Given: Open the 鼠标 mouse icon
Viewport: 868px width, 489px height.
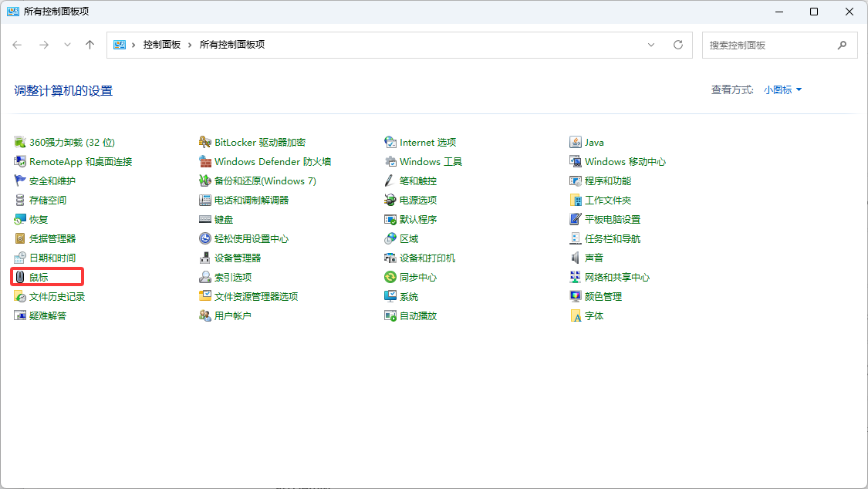Looking at the screenshot, I should (20, 277).
